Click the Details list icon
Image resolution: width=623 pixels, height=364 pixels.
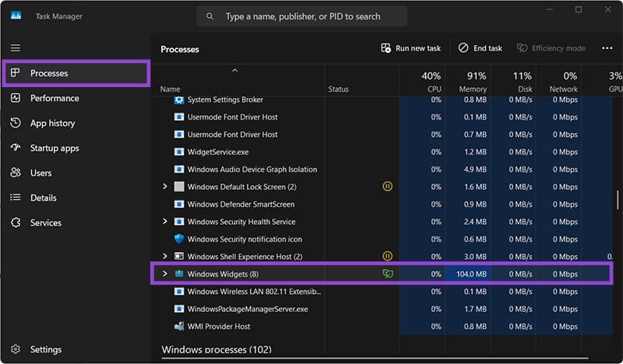(16, 198)
